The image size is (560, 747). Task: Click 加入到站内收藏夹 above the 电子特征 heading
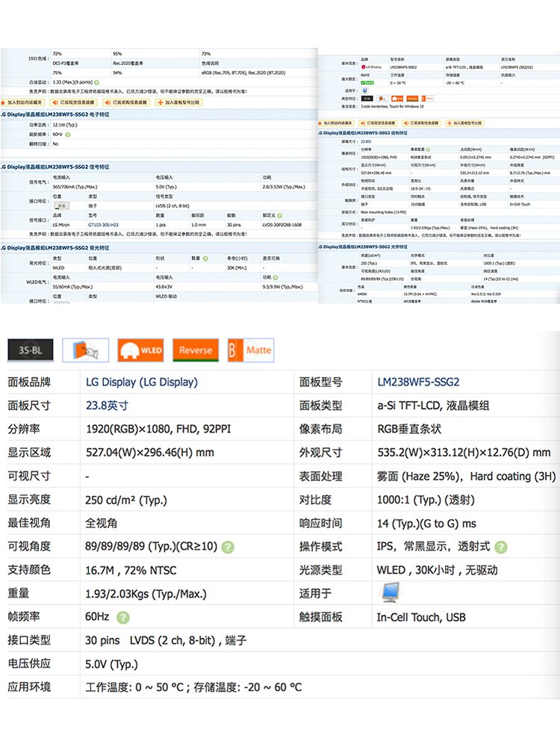(22, 102)
